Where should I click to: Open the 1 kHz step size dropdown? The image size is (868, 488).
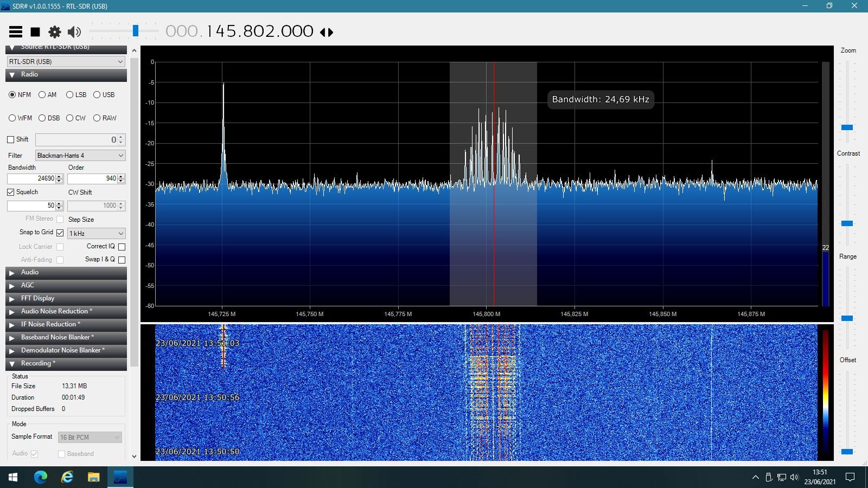(x=97, y=234)
